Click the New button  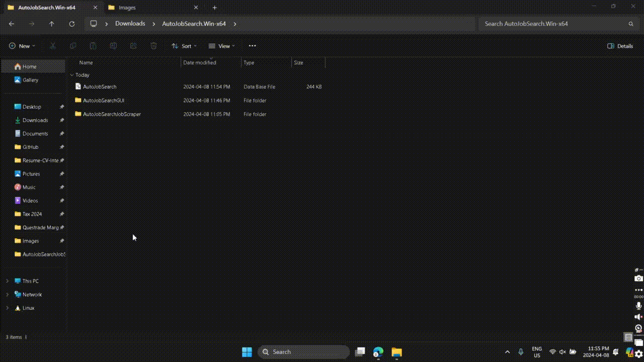coord(22,46)
